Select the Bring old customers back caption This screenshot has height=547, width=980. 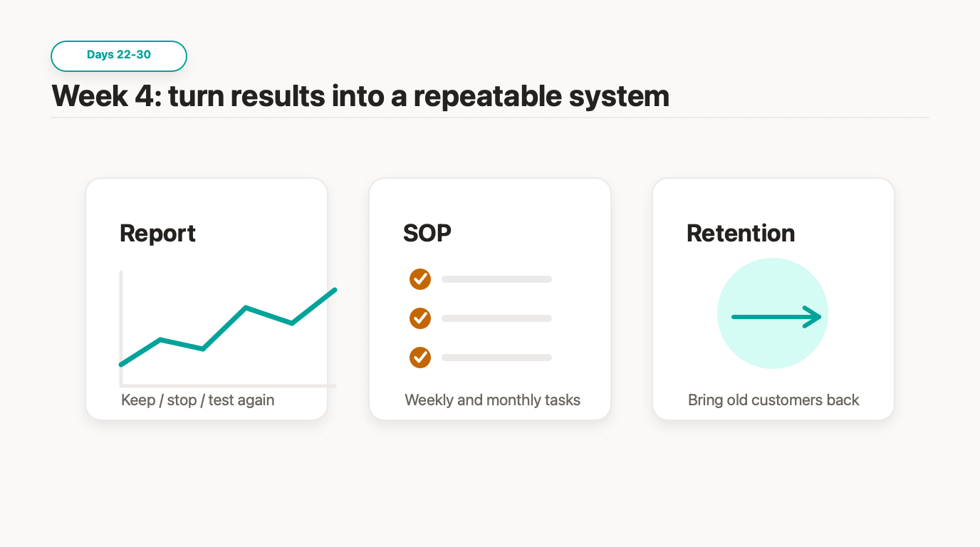click(773, 400)
